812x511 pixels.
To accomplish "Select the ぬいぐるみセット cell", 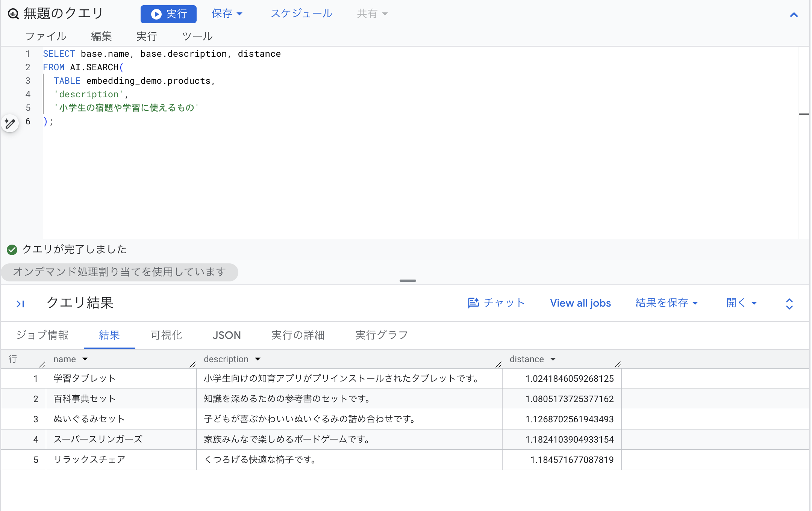I will [121, 419].
